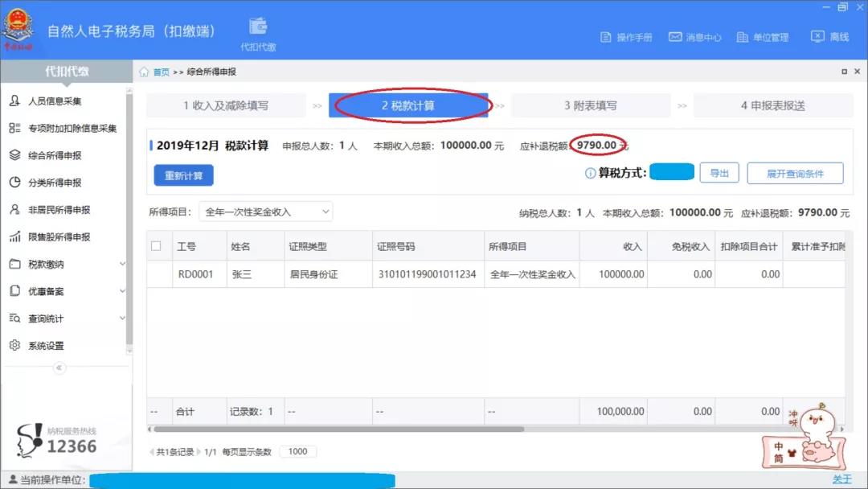This screenshot has height=489, width=868.
Task: Click the 离线 offline mode icon
Action: (819, 36)
